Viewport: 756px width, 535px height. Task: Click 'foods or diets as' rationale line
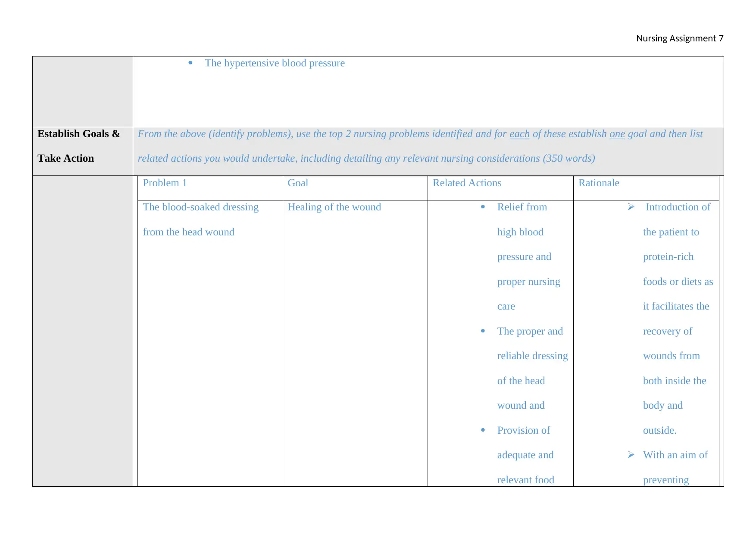tap(678, 282)
